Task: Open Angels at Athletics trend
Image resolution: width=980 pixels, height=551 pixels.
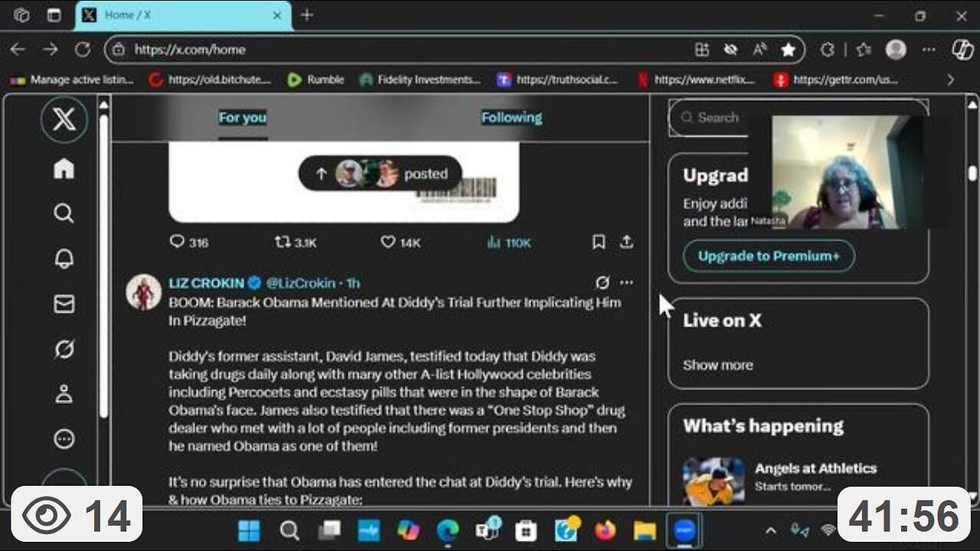Action: 815,468
